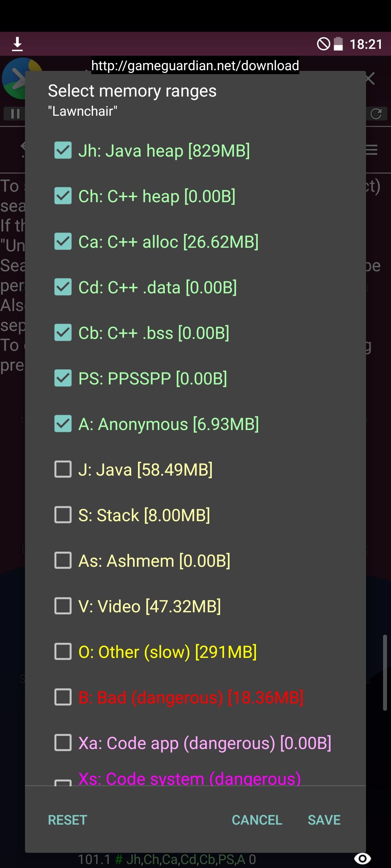Click the CANCEL button
The image size is (391, 868).
[257, 820]
